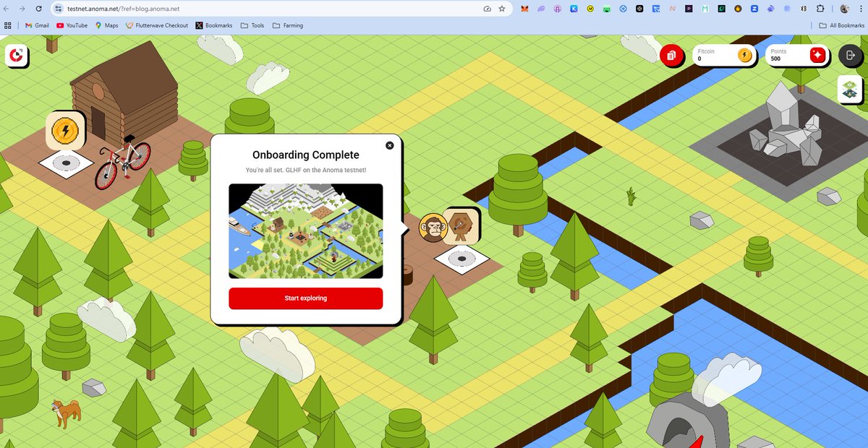Open the Gmail bookmark
Screen dimensions: 868x448
(37, 25)
